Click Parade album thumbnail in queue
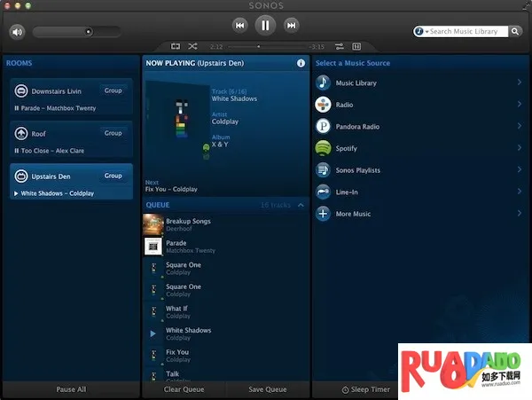532x400 pixels. [x=153, y=247]
